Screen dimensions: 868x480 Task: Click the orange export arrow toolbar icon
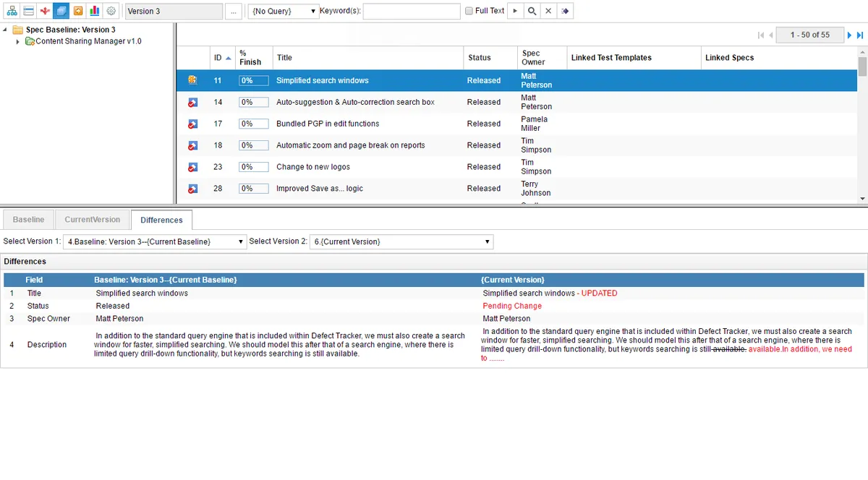click(77, 11)
